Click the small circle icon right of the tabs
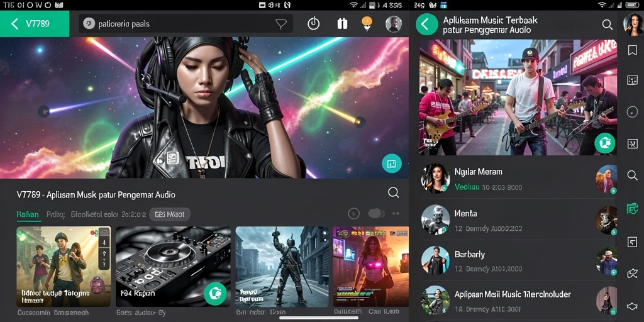The width and height of the screenshot is (644, 322). pos(353,214)
